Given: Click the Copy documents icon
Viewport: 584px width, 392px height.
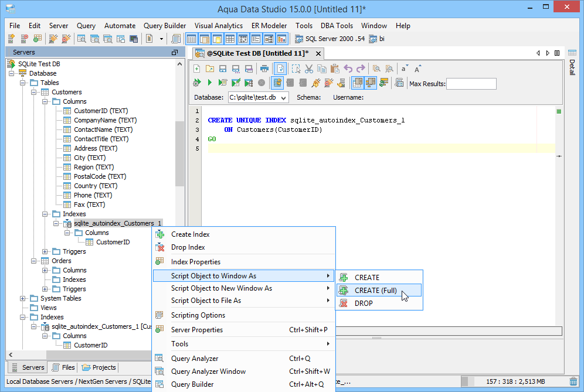Looking at the screenshot, I should coord(322,69).
